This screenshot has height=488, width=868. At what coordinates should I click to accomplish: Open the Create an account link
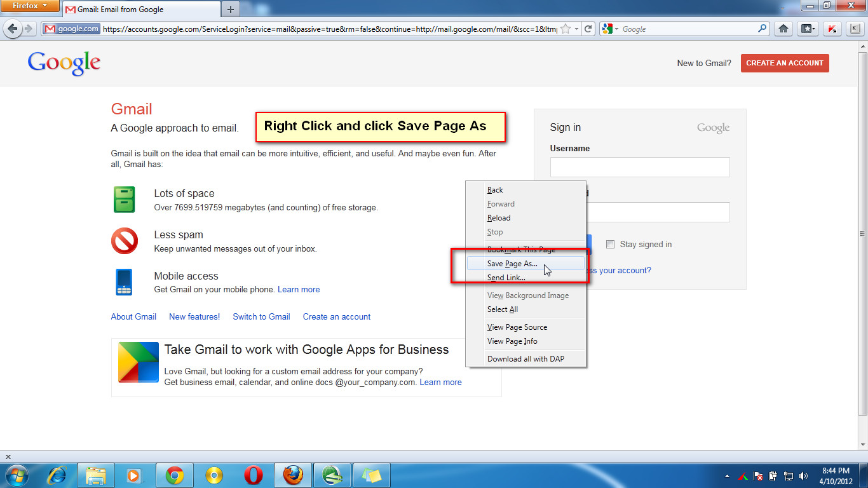pyautogui.click(x=337, y=316)
